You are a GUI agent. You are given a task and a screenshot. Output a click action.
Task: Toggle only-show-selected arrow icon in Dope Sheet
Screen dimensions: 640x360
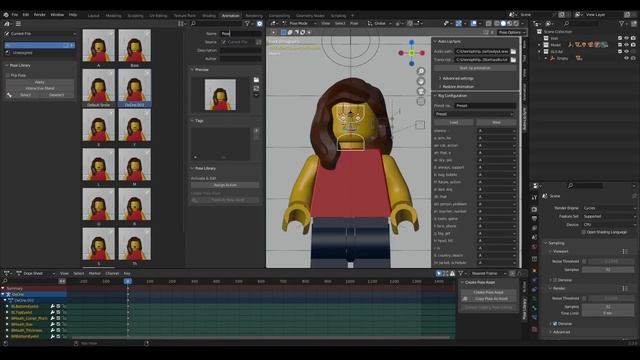click(x=439, y=273)
